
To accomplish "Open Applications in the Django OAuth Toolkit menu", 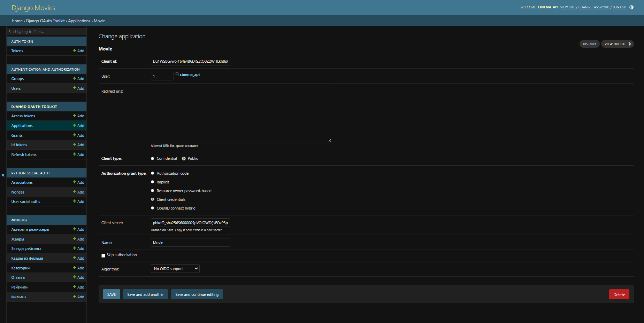I will 22,125.
